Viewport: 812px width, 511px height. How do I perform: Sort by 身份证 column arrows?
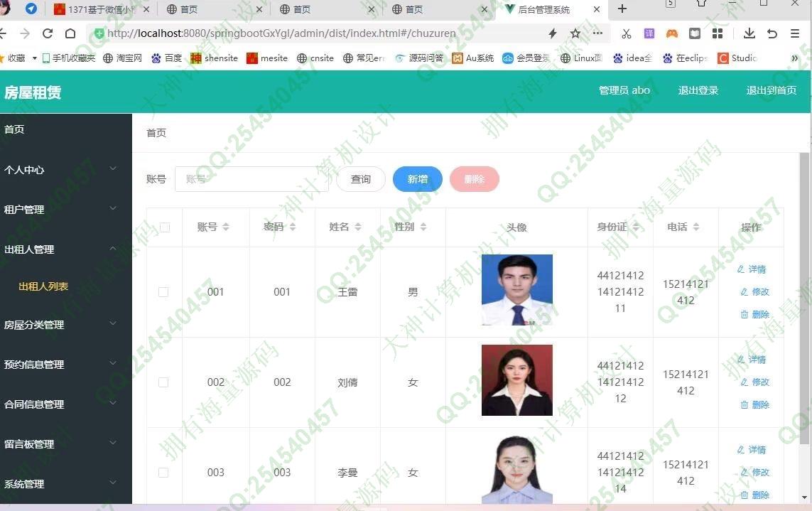tap(636, 227)
